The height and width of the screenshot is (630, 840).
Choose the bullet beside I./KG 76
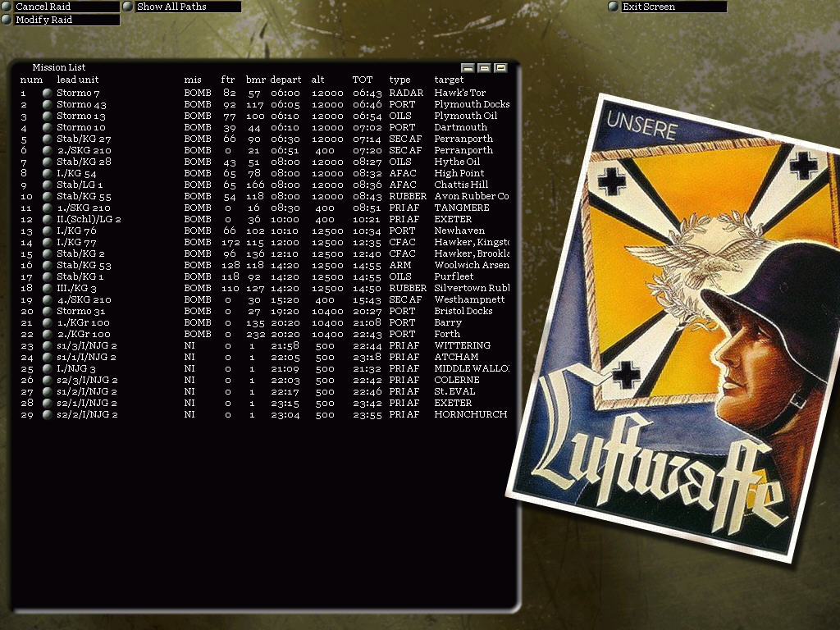click(x=47, y=231)
